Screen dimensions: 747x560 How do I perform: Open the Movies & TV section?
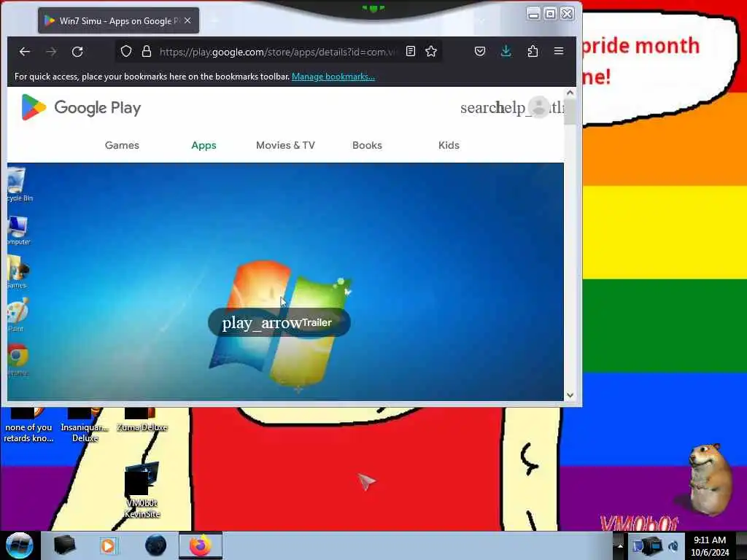285,145
